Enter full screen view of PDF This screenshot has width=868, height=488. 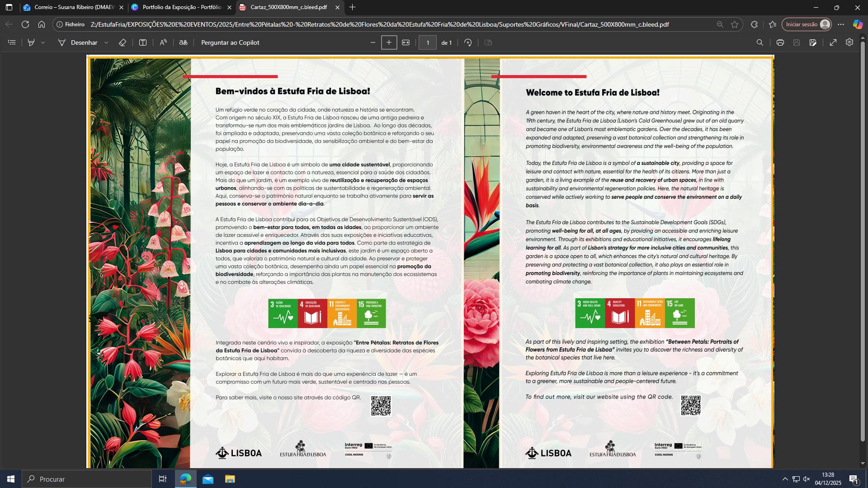[833, 42]
